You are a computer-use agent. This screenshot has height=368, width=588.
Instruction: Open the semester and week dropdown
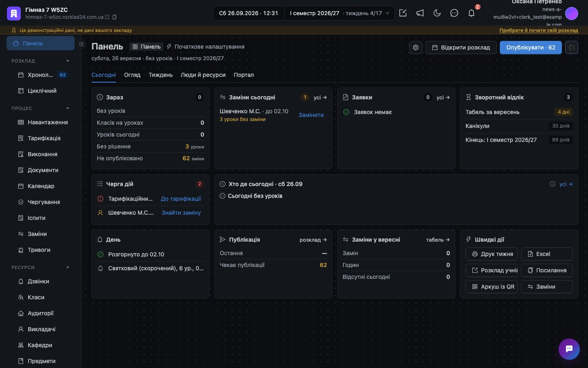coord(339,13)
